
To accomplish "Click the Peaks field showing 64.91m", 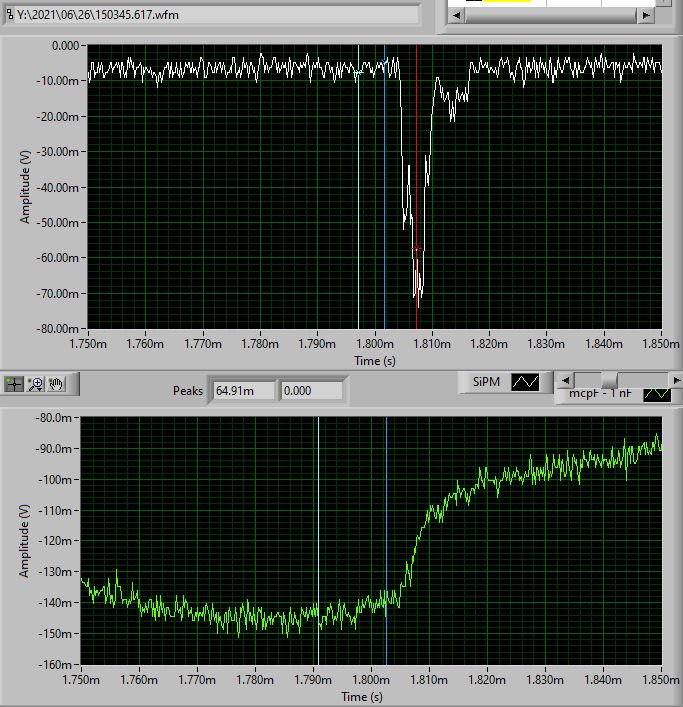I will click(x=242, y=390).
